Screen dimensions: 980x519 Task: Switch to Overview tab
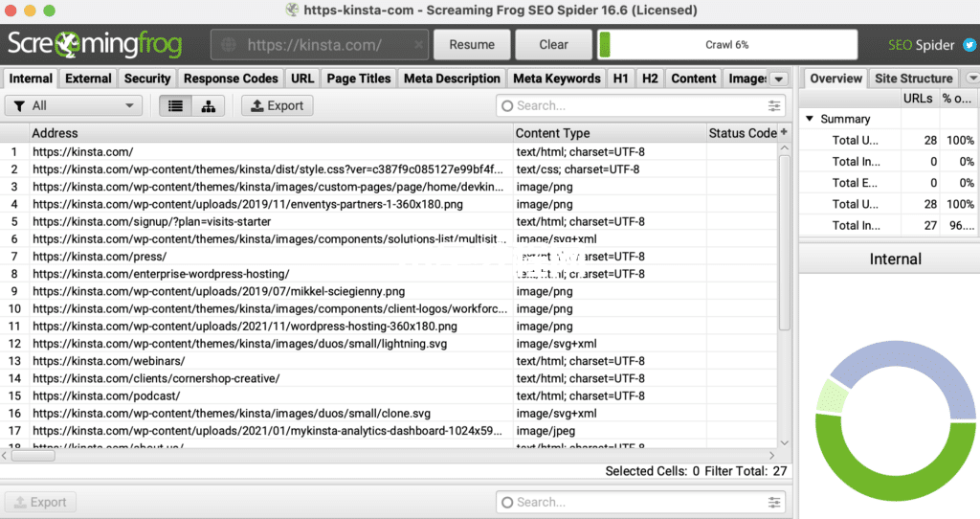coord(835,79)
